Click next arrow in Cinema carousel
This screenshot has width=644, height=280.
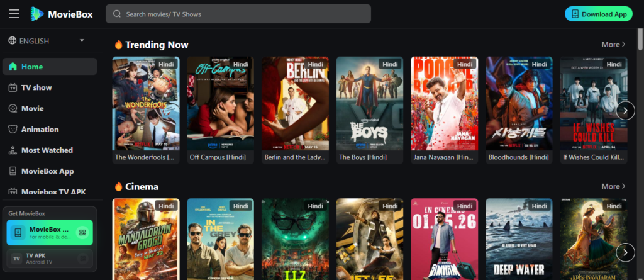[x=625, y=252]
